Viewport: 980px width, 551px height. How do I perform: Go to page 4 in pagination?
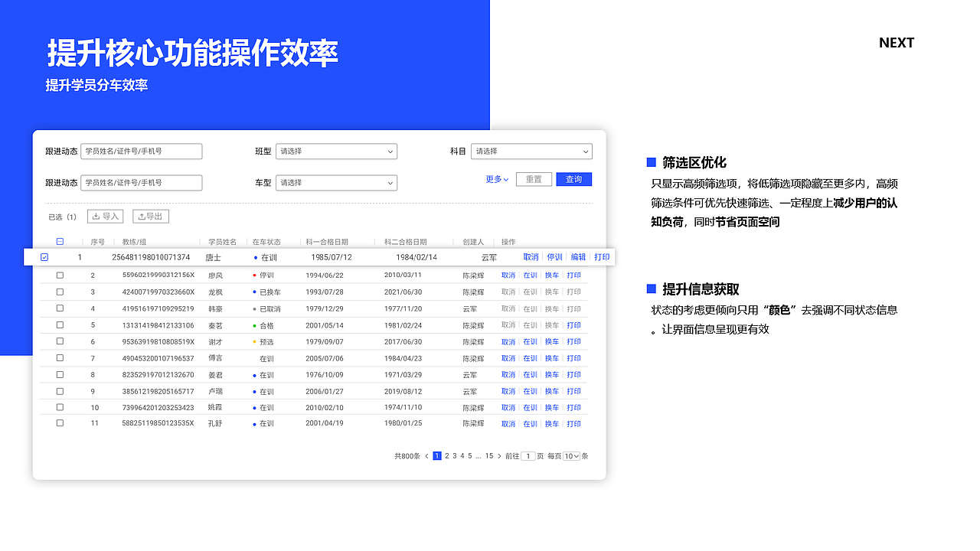462,456
